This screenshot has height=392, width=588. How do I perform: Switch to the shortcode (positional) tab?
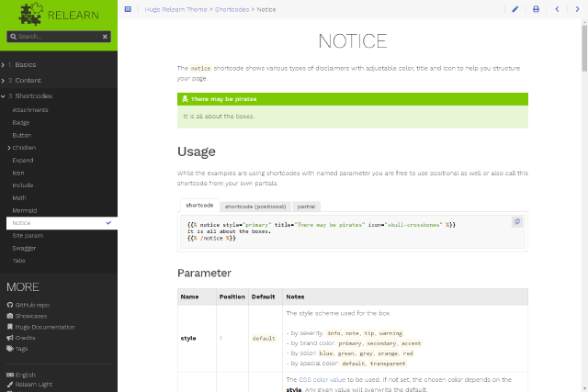255,207
